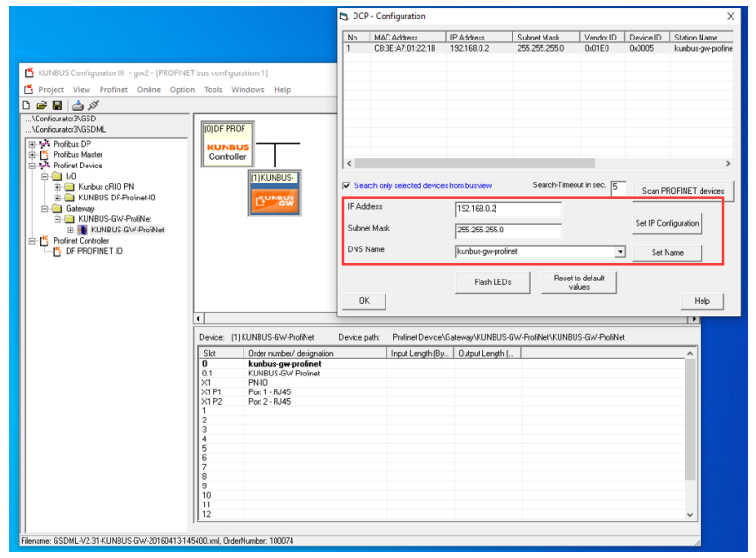
Task: Click Scan PROFINET devices button
Action: [683, 191]
